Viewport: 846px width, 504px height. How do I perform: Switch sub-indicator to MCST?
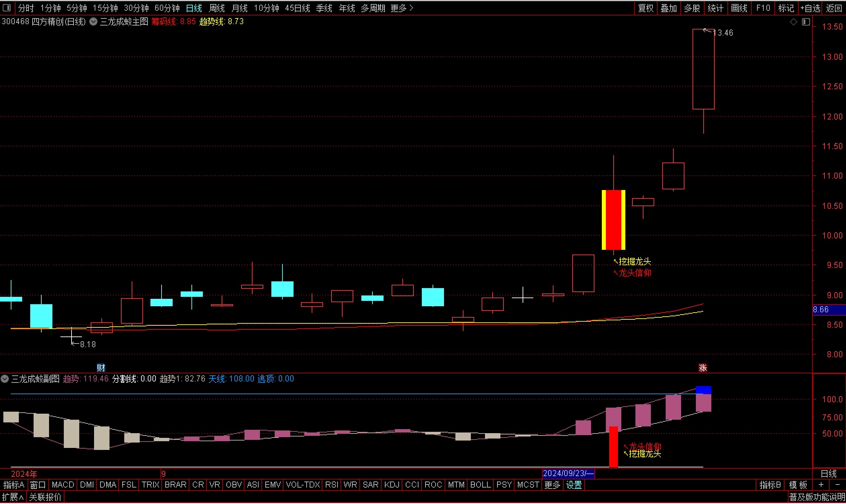pos(528,486)
